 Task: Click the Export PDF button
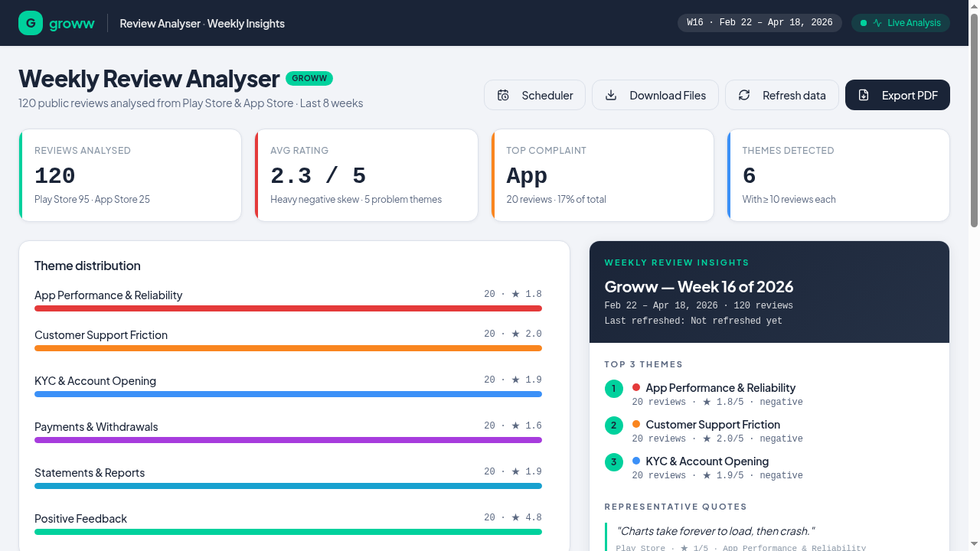[x=897, y=95]
